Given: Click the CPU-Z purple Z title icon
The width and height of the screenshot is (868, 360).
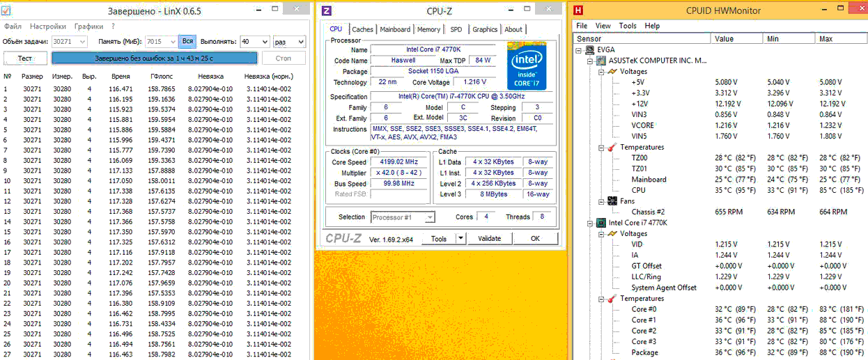Looking at the screenshot, I should click(x=327, y=10).
